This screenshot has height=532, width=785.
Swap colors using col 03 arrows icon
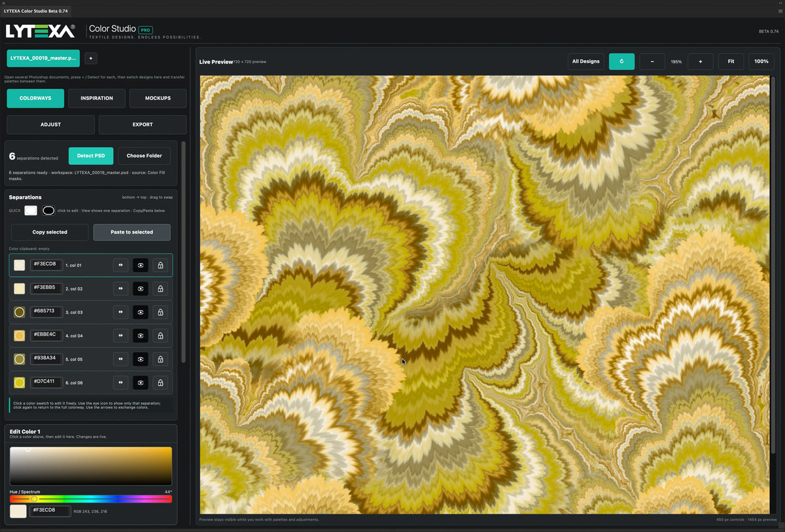click(x=120, y=312)
